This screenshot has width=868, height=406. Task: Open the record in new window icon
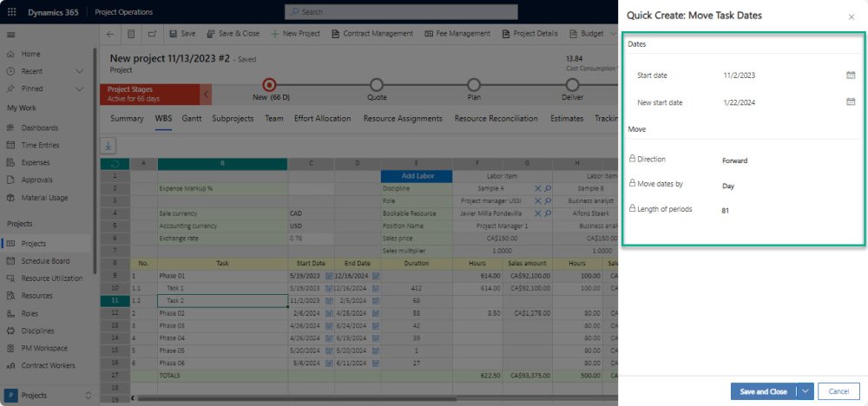pyautogui.click(x=152, y=34)
